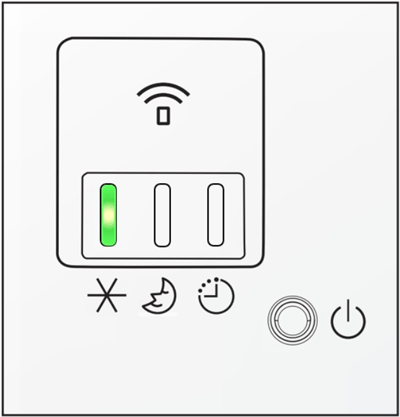Screen dimensions: 400x417
Task: Click the face on the crescent moon
Action: point(156,297)
